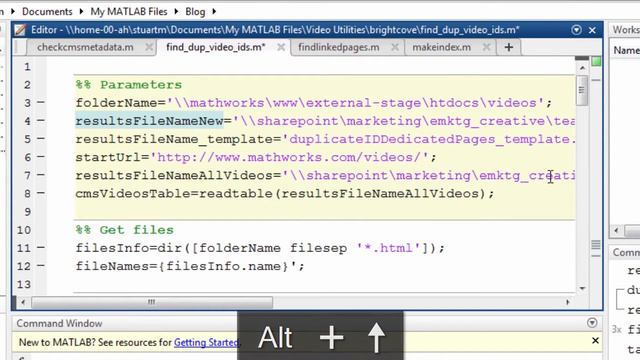Set breakpoint dash on line 5
The height and width of the screenshot is (360, 640).
(x=41, y=139)
